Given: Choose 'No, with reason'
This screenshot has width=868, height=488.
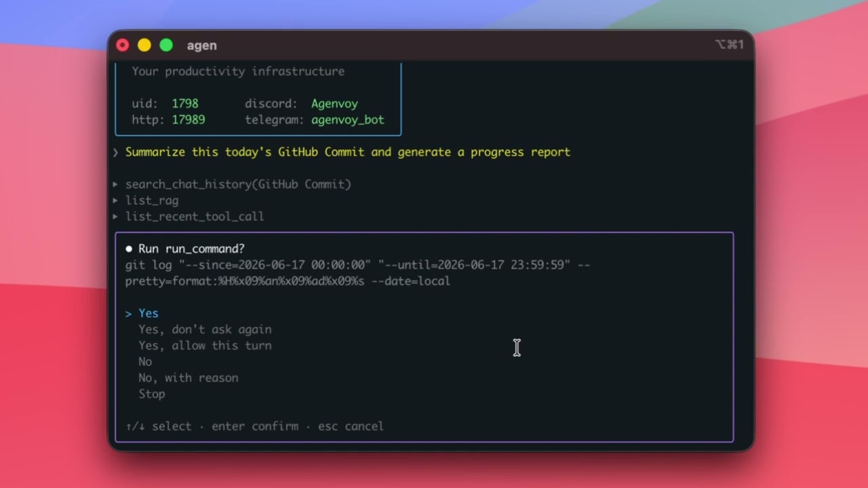Looking at the screenshot, I should click(189, 378).
